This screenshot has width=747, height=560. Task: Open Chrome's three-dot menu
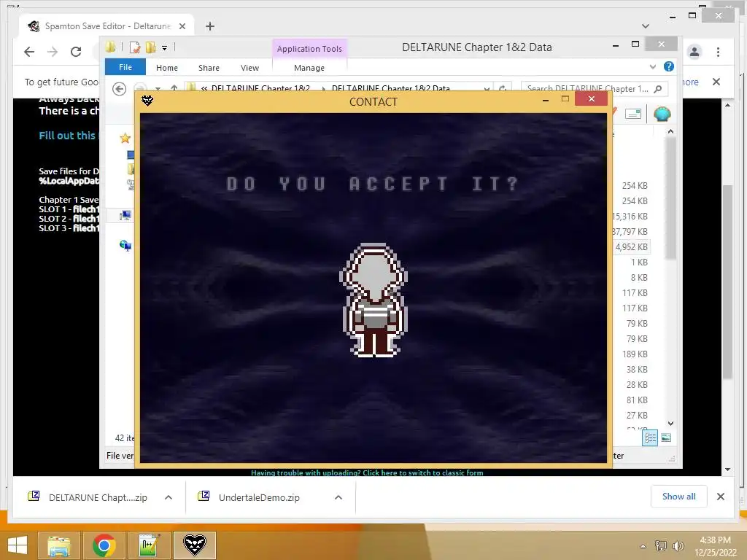click(x=718, y=52)
